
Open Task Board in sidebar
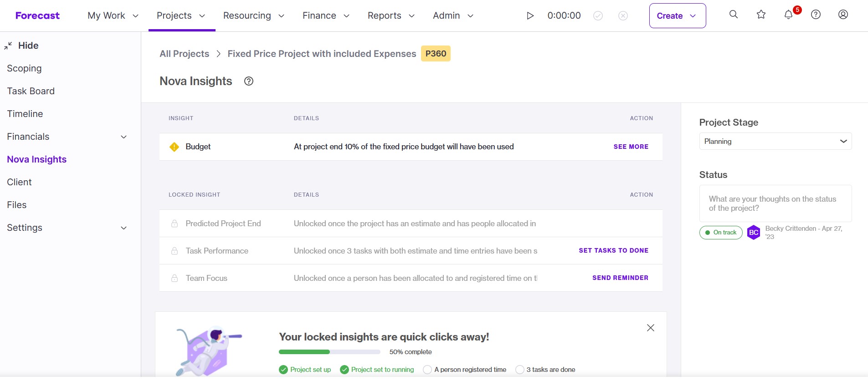click(31, 91)
